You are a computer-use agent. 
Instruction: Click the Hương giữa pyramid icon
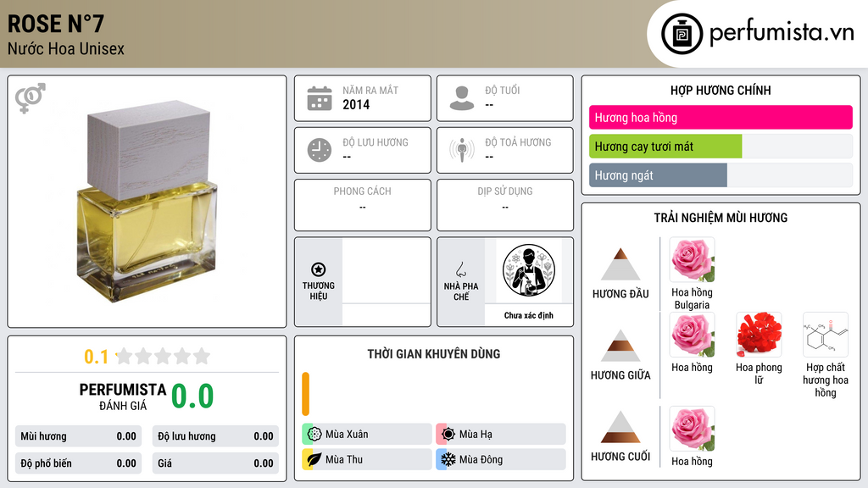click(x=620, y=346)
